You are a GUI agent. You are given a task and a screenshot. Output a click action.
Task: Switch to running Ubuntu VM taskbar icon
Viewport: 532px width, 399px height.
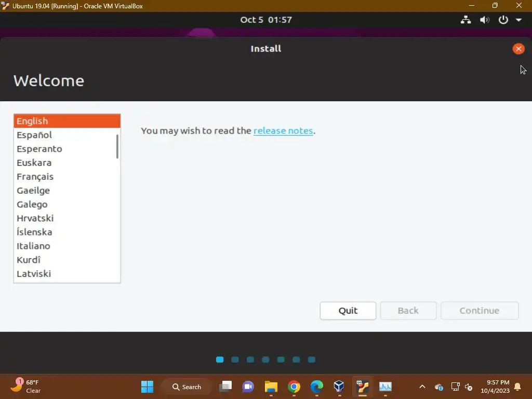tap(362, 387)
